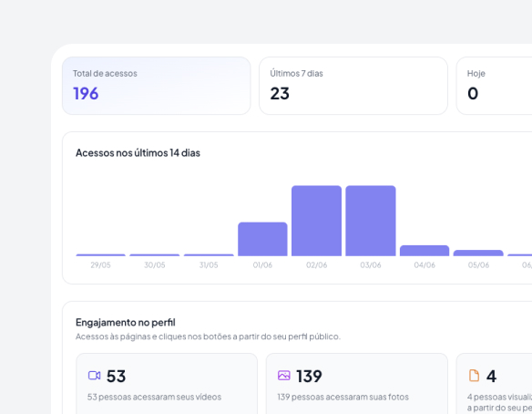Screen dimensions: 532x414
Task: Select the Últimos 7 dias card
Action: [353, 86]
